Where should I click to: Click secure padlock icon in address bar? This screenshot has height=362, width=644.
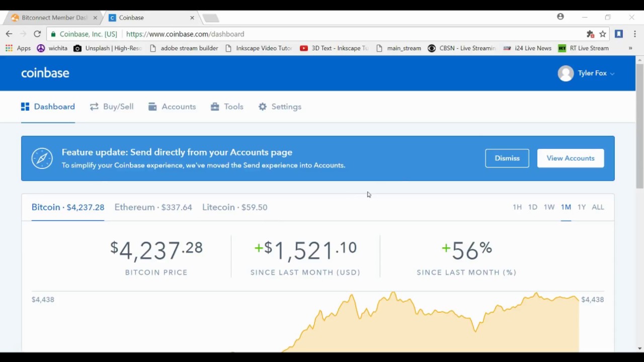tap(53, 34)
